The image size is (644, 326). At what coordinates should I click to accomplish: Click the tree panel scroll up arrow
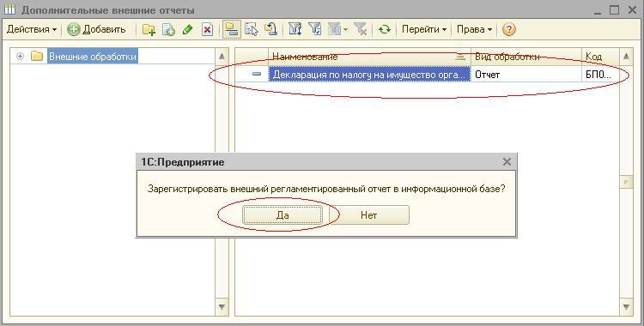(222, 57)
